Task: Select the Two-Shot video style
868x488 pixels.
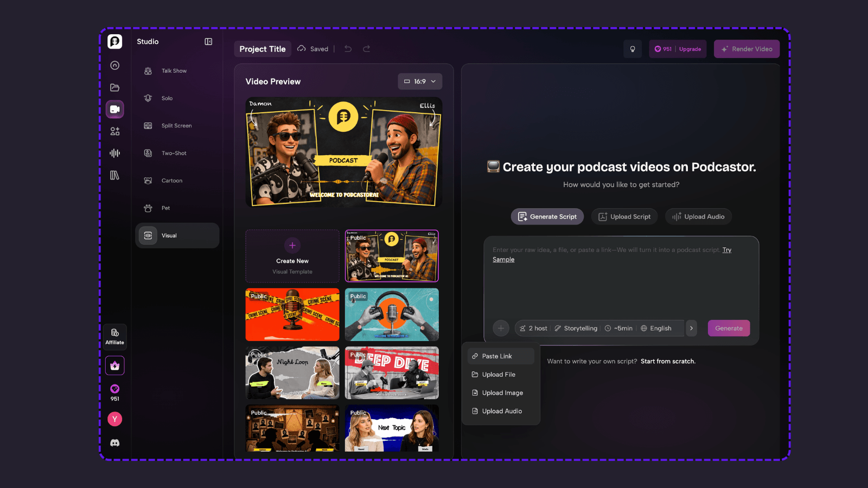Action: [x=177, y=153]
